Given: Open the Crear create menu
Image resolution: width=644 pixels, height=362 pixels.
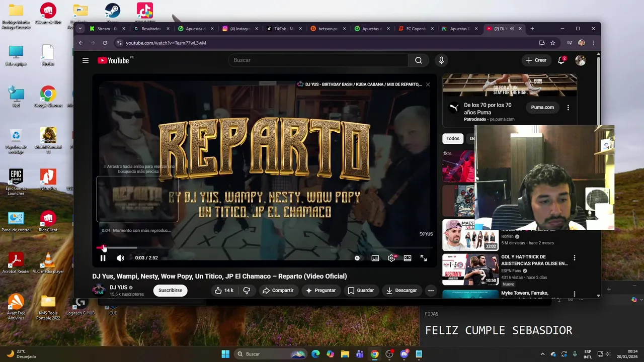Looking at the screenshot, I should point(536,60).
